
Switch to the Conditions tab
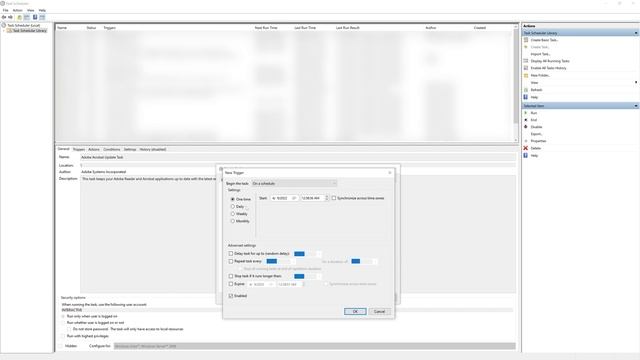click(x=112, y=149)
